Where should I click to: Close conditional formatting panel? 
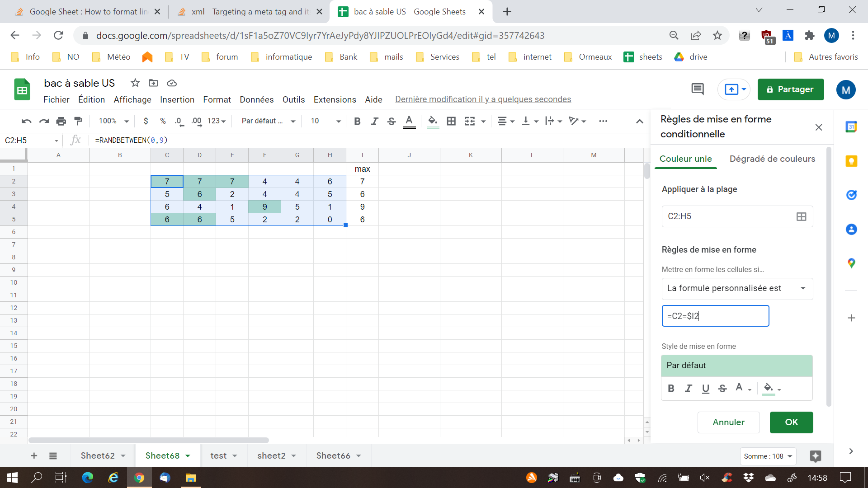[x=819, y=127]
